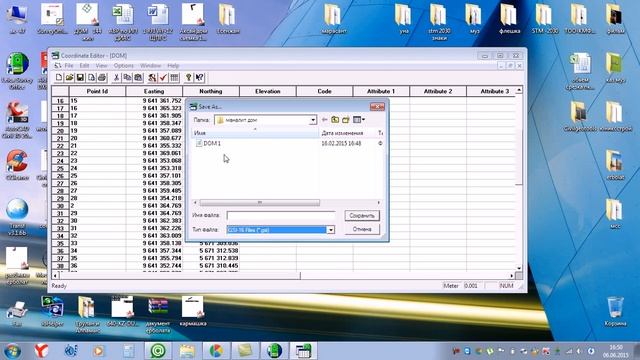Click the Find binoculars toolbar icon
Image resolution: width=640 pixels, height=360 pixels.
[152, 78]
